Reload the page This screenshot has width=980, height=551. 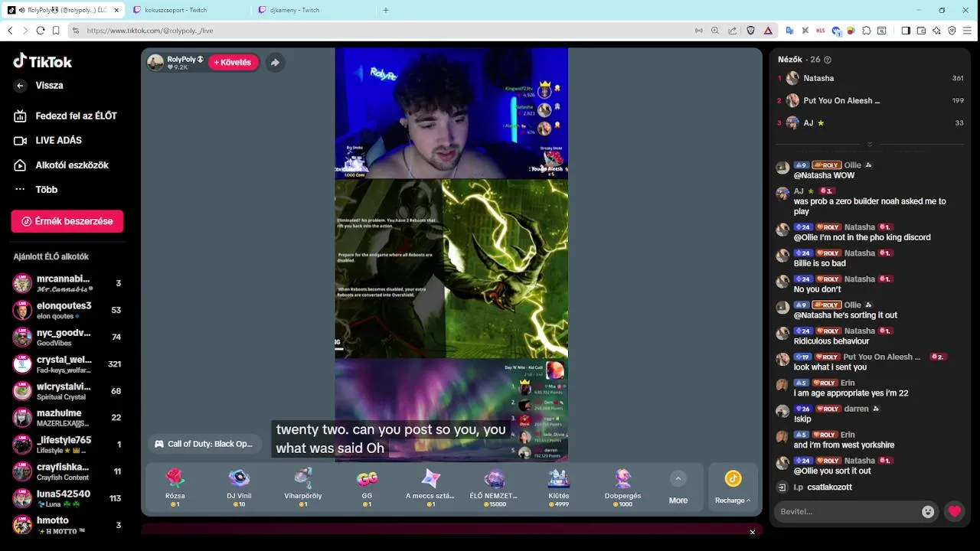coord(41,31)
